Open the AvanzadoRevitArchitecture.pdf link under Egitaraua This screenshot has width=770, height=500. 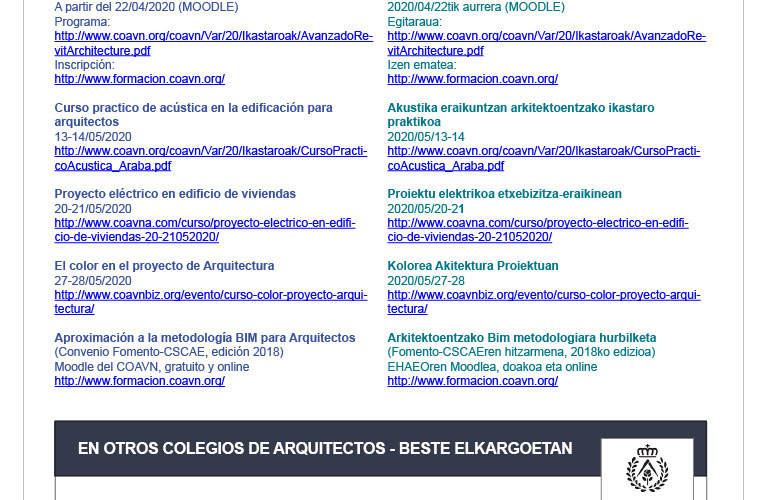547,43
